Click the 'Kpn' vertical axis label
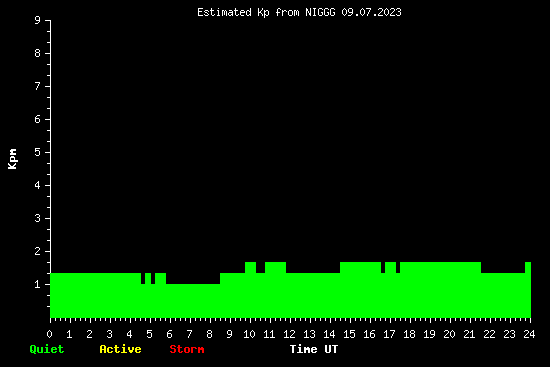550x367 pixels. click(x=12, y=159)
